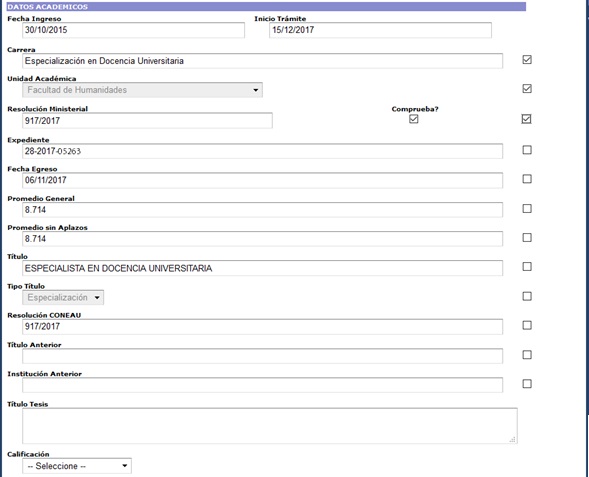589x477 pixels.
Task: Select the Expediente text field
Action: [262, 151]
